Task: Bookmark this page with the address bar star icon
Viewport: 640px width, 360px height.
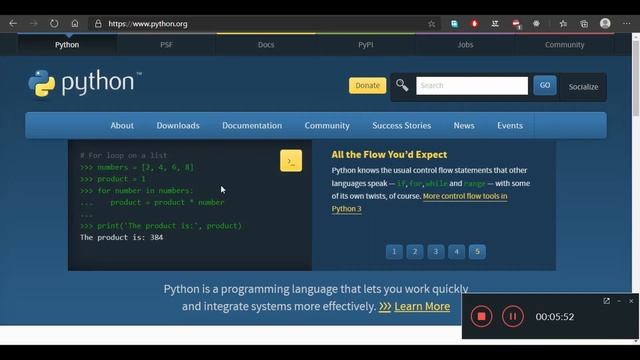Action: (431, 24)
